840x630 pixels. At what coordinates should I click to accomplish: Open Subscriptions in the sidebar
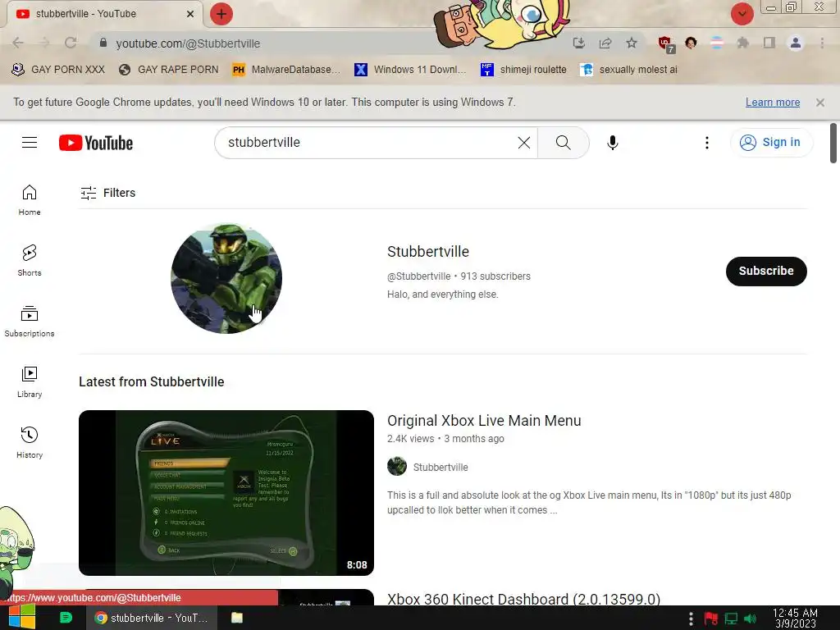pyautogui.click(x=30, y=322)
